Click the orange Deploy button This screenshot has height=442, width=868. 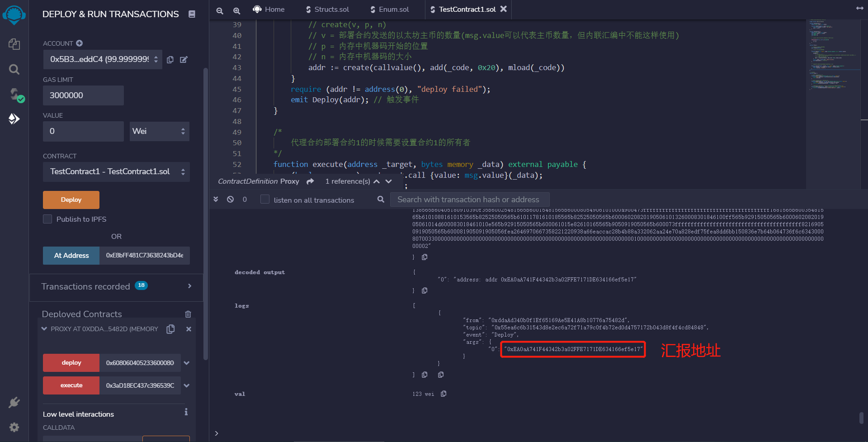(71, 200)
